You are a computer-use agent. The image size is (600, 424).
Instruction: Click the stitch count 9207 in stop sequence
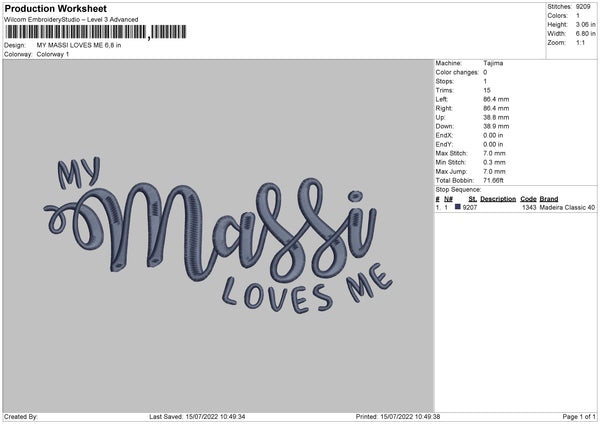pyautogui.click(x=470, y=207)
